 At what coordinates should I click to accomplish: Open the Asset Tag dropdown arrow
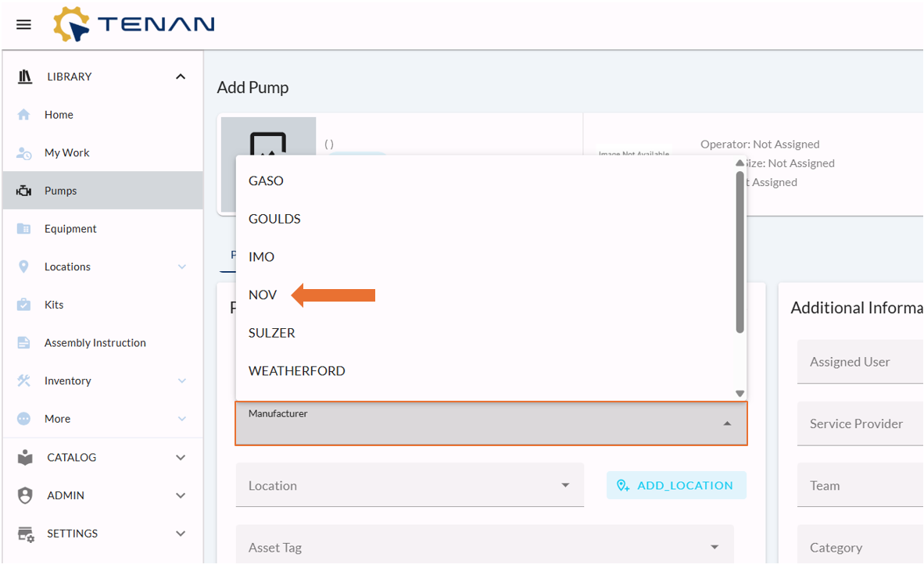pyautogui.click(x=714, y=548)
